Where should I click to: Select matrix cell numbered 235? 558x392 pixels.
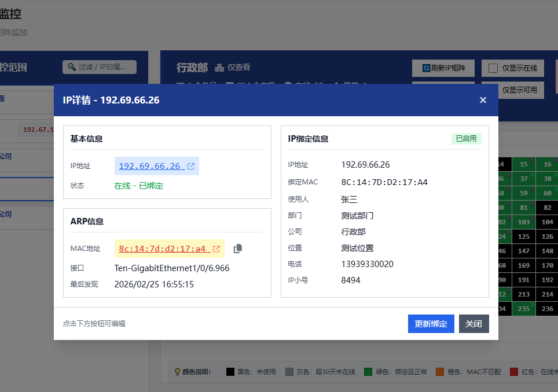point(523,309)
